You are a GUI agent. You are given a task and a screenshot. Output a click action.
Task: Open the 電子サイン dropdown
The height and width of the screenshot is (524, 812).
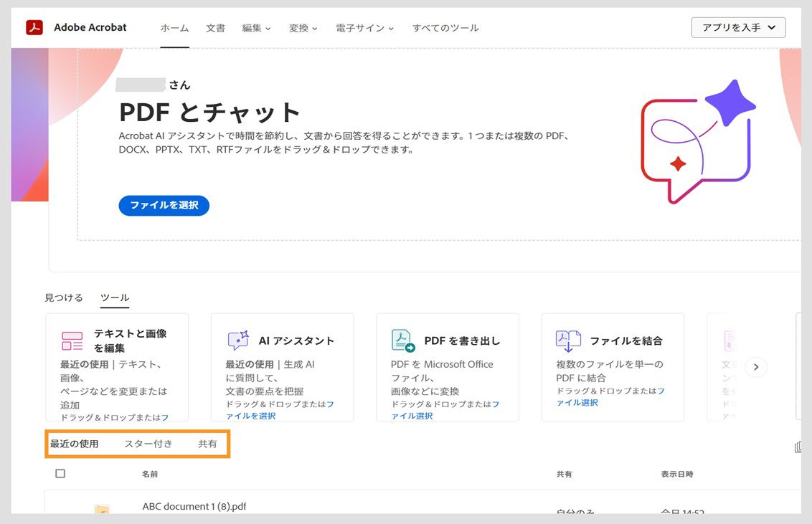pos(364,28)
